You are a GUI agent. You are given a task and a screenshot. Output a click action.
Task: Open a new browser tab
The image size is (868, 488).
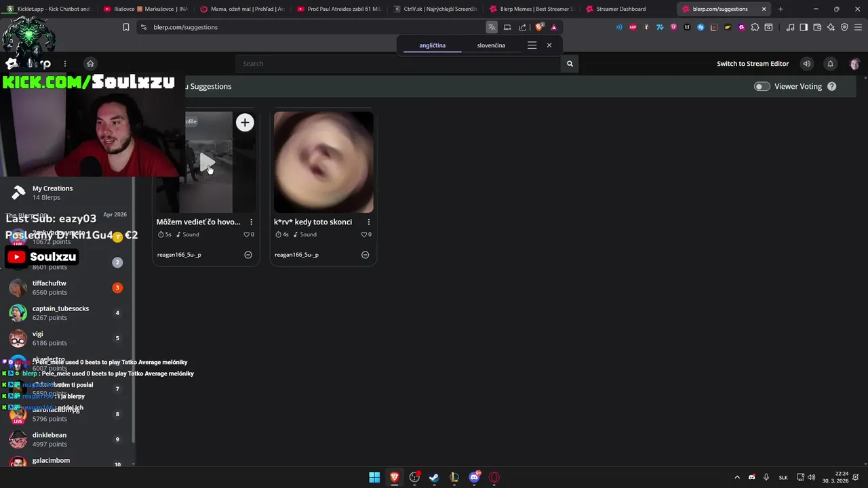(x=781, y=9)
